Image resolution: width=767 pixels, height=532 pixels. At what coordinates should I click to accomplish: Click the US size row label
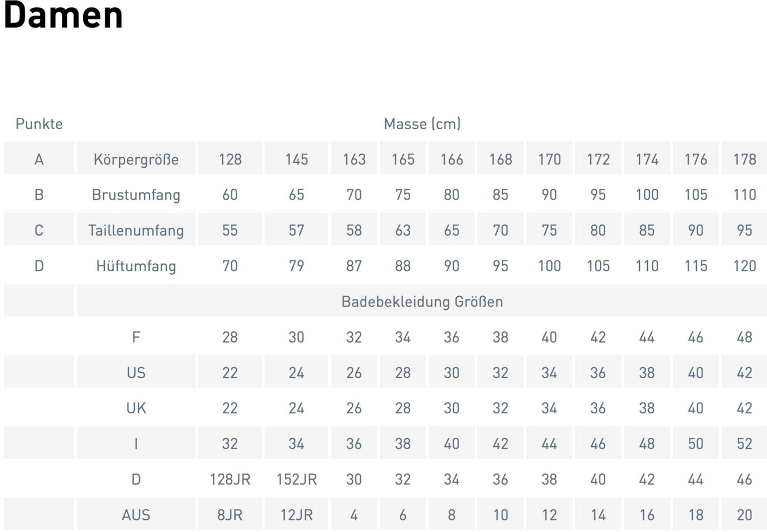136,373
